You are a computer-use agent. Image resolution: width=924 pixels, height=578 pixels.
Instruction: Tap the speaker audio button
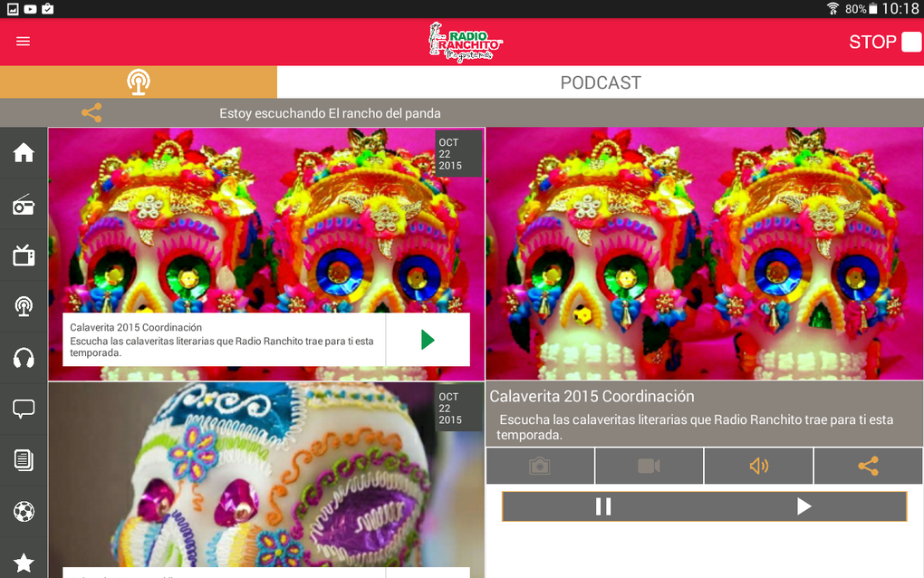click(x=758, y=466)
